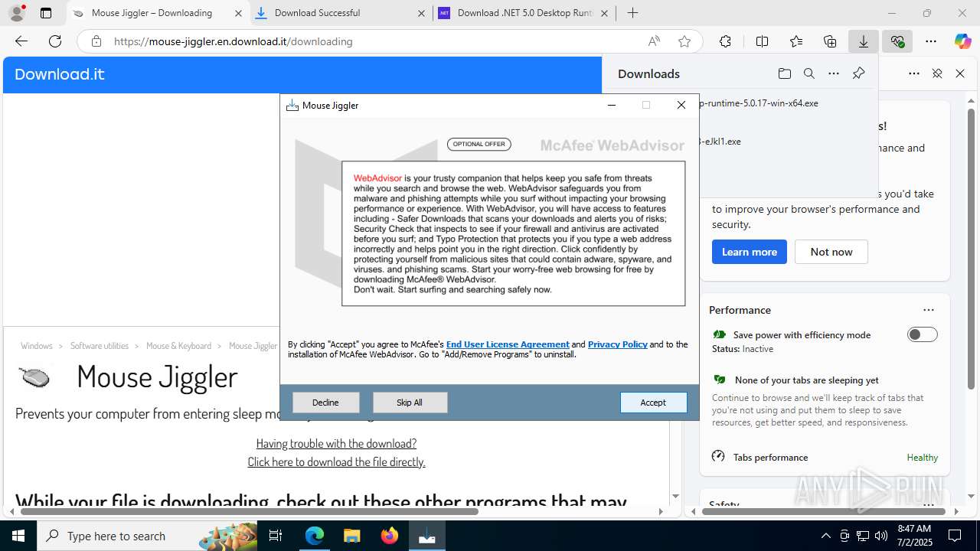Open Edge Settings and more menu
Viewport: 980px width, 551px height.
point(931,41)
